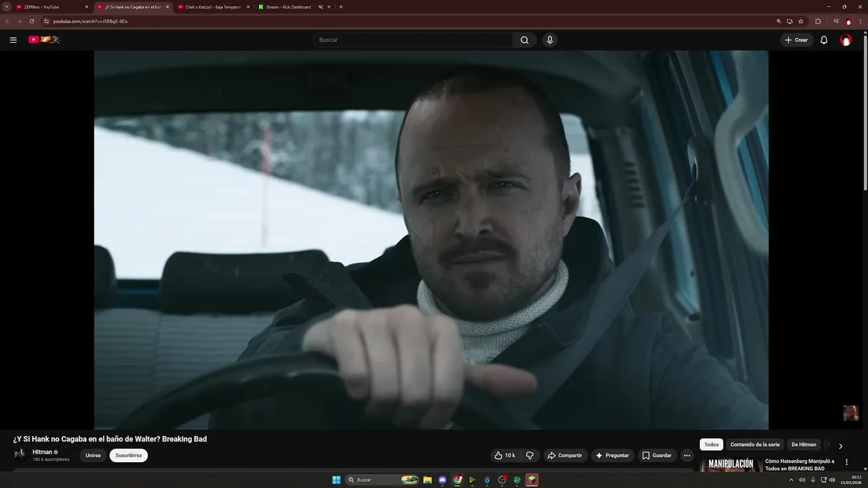Go to YouTube home via logo

pos(44,39)
